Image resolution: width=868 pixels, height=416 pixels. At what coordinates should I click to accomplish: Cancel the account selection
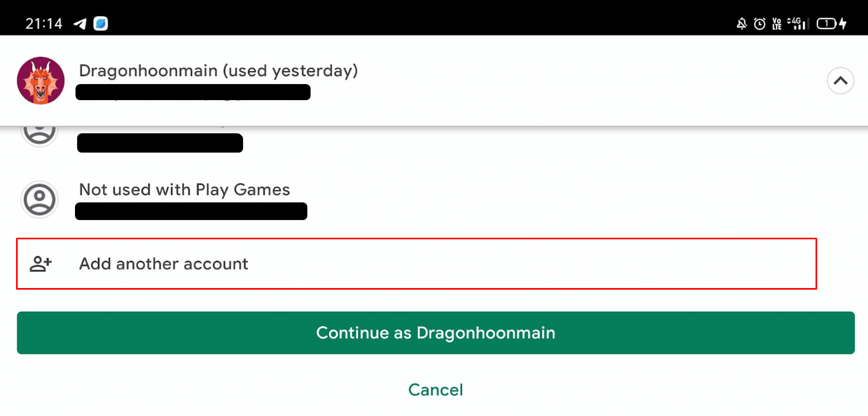[435, 390]
